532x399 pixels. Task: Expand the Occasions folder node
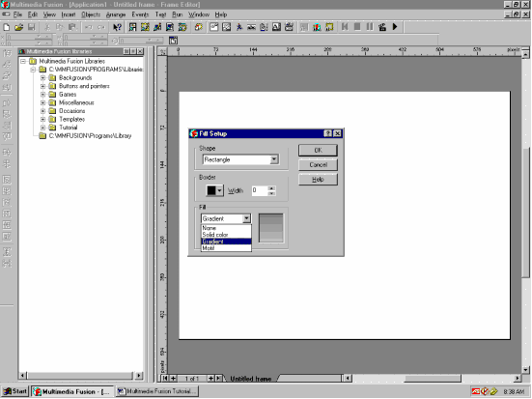[42, 111]
